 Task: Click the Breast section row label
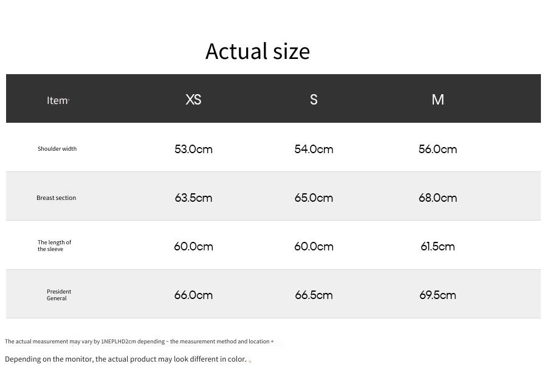pyautogui.click(x=56, y=198)
